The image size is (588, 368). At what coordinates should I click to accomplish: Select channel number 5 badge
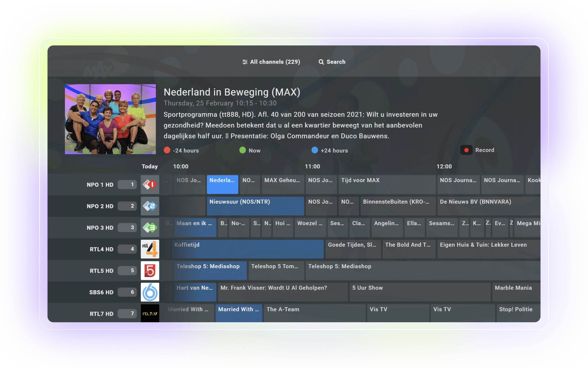pos(127,270)
